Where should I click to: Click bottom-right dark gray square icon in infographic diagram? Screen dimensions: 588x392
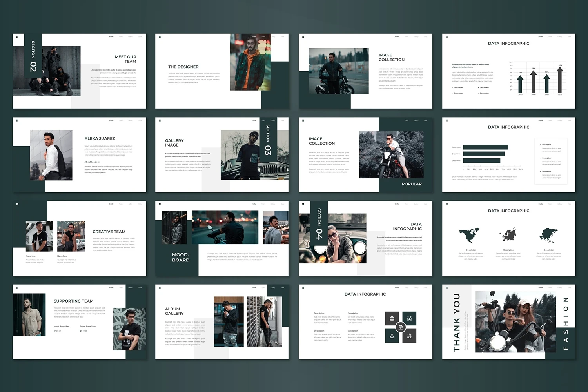409,336
